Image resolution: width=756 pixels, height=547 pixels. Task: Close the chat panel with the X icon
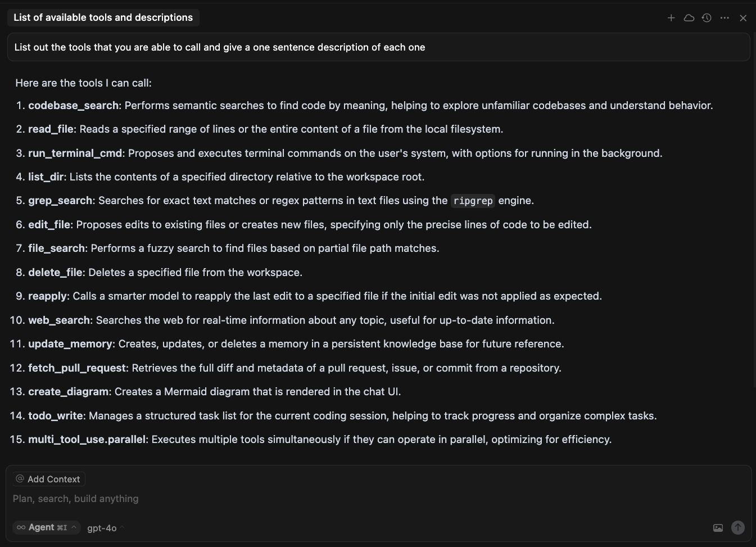[x=743, y=18]
